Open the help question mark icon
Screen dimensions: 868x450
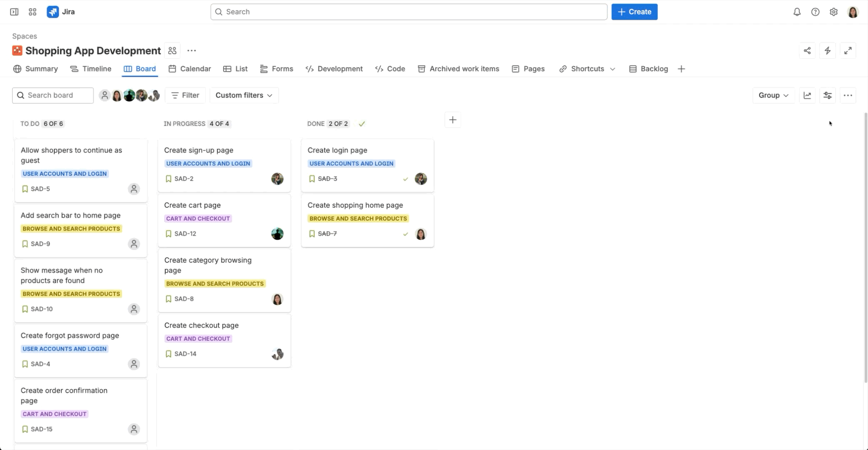[x=815, y=12]
